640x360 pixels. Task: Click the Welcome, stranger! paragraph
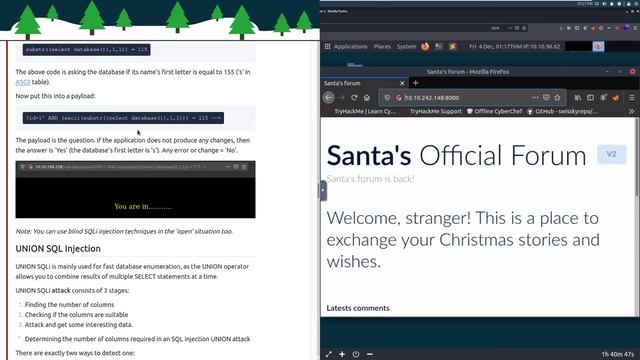pos(463,240)
